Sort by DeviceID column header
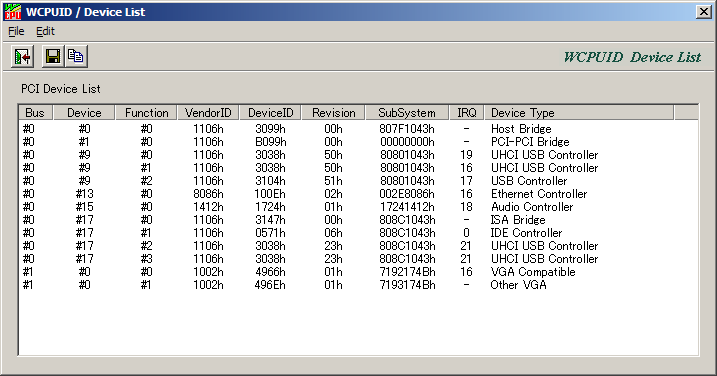Viewport: 717px width, 376px height. coord(270,113)
